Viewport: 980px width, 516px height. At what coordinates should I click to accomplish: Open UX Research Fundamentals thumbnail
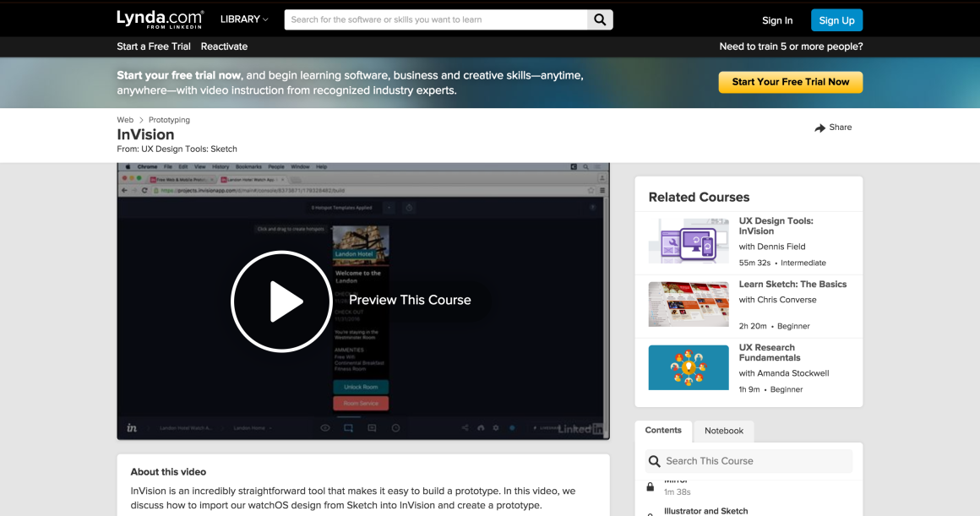click(689, 367)
